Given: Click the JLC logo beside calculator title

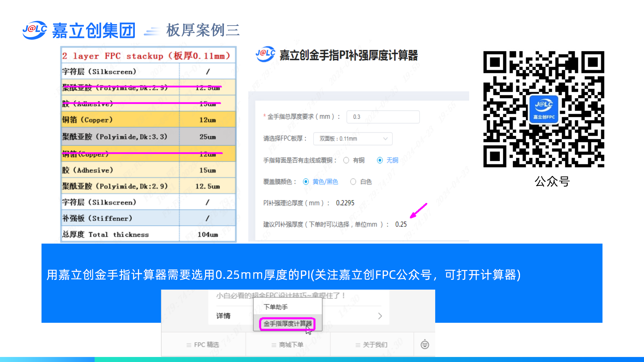Looking at the screenshot, I should 265,54.
